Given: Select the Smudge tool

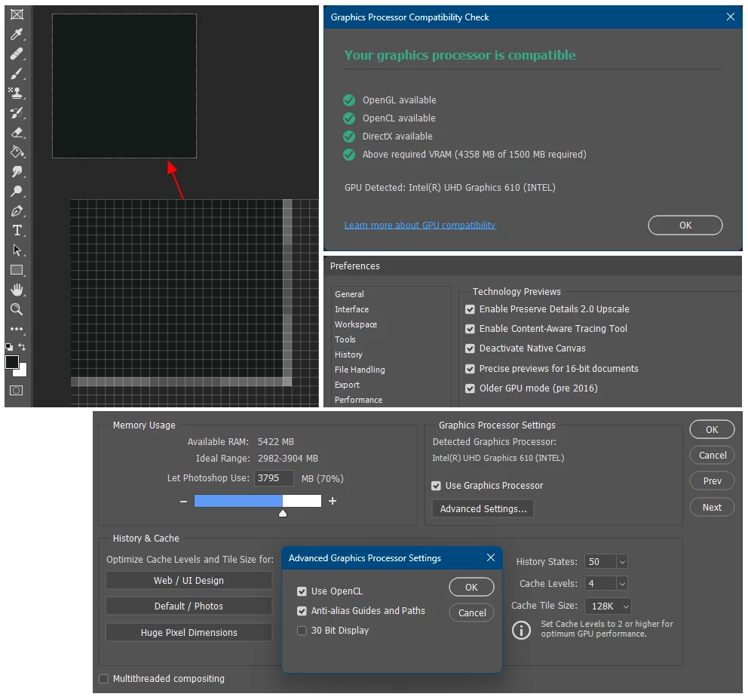Looking at the screenshot, I should tap(17, 171).
